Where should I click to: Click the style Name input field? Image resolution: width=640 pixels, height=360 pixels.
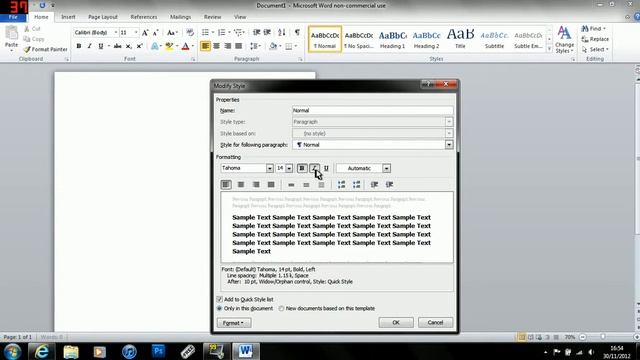coord(372,110)
